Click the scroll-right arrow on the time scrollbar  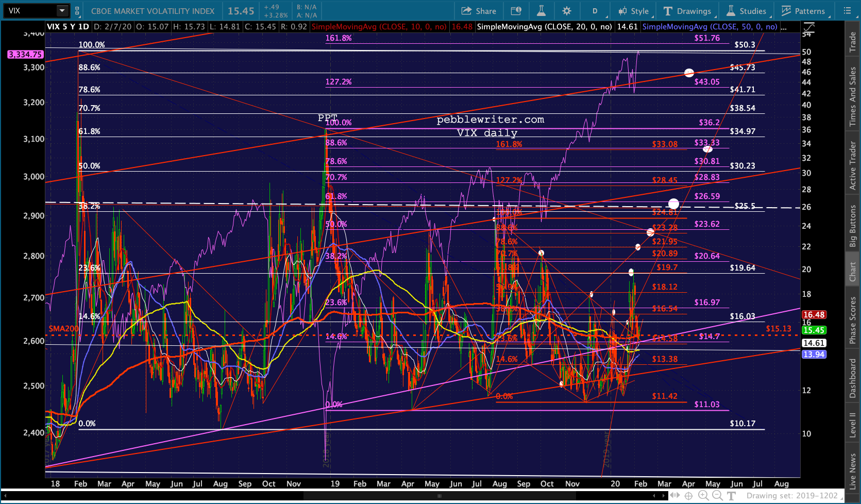pyautogui.click(x=663, y=496)
